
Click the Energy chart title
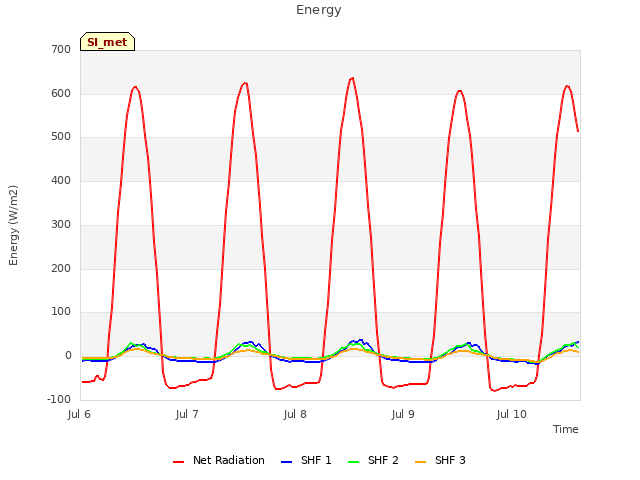[319, 10]
